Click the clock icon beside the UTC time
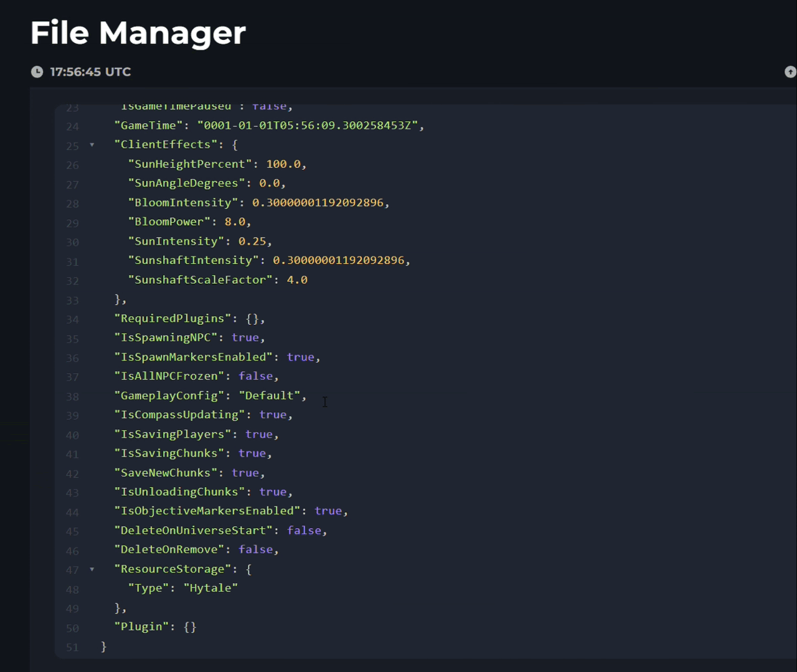This screenshot has width=797, height=672. tap(37, 72)
